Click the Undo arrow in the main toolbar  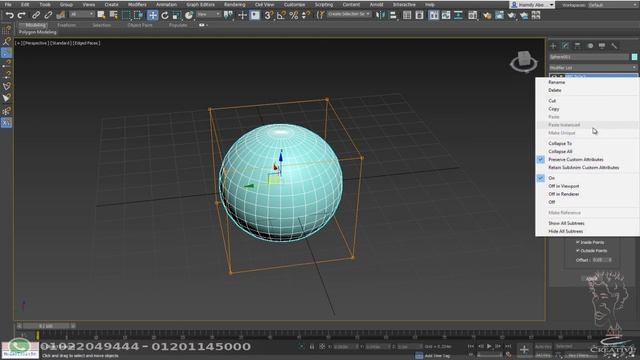point(9,16)
